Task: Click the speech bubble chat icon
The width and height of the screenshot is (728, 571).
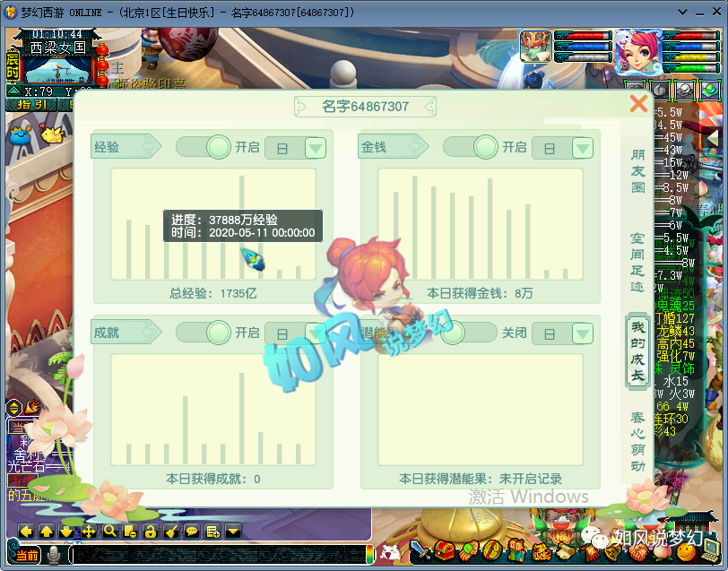Action: click(192, 532)
